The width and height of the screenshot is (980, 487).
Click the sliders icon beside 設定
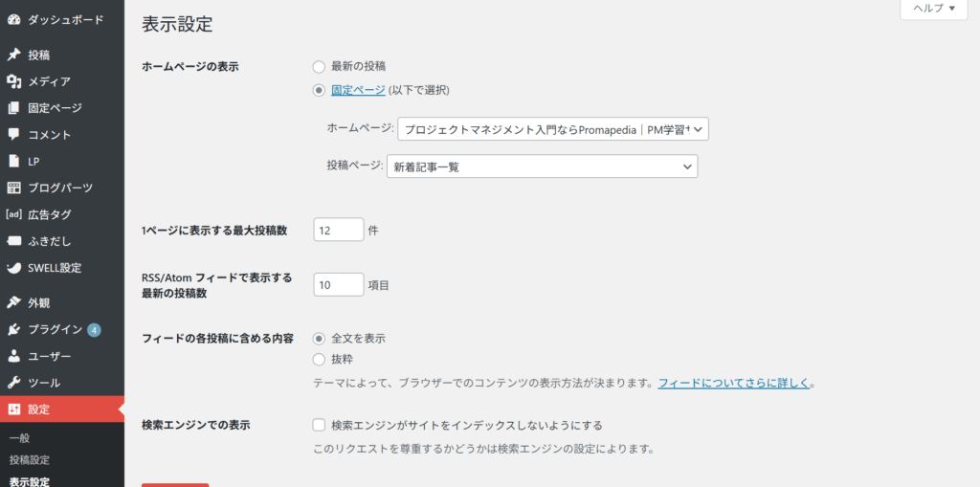coord(13,410)
